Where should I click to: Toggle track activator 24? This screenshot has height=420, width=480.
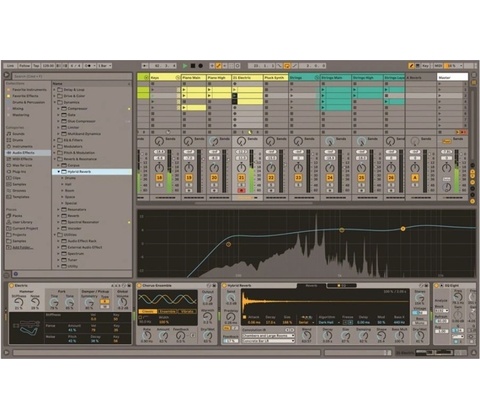[330, 178]
